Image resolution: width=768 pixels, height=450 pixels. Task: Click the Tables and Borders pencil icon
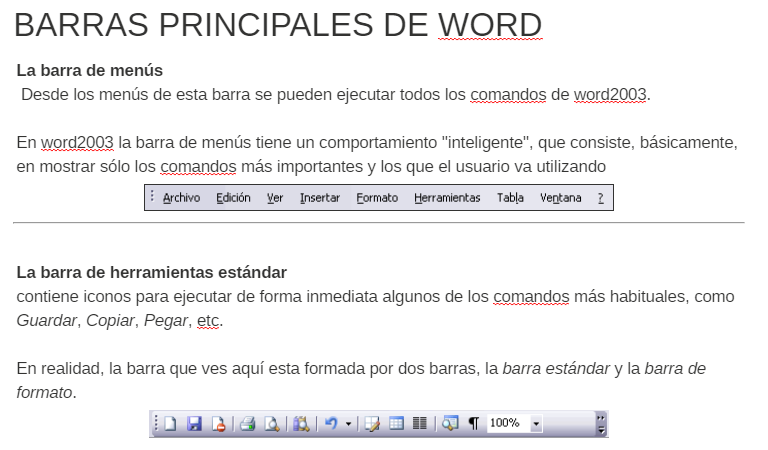tap(373, 424)
